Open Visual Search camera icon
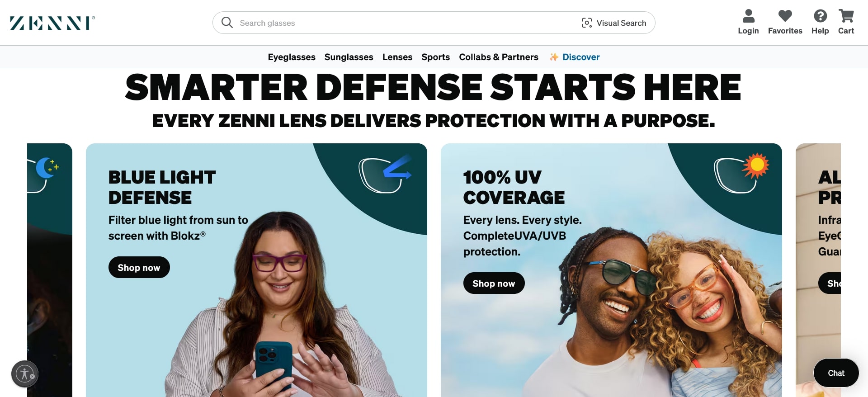The height and width of the screenshot is (397, 868). pyautogui.click(x=587, y=23)
